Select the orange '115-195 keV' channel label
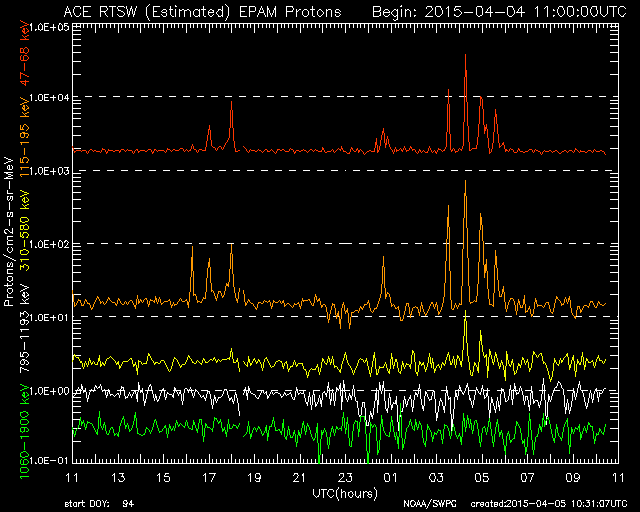The image size is (640, 512). 25,136
